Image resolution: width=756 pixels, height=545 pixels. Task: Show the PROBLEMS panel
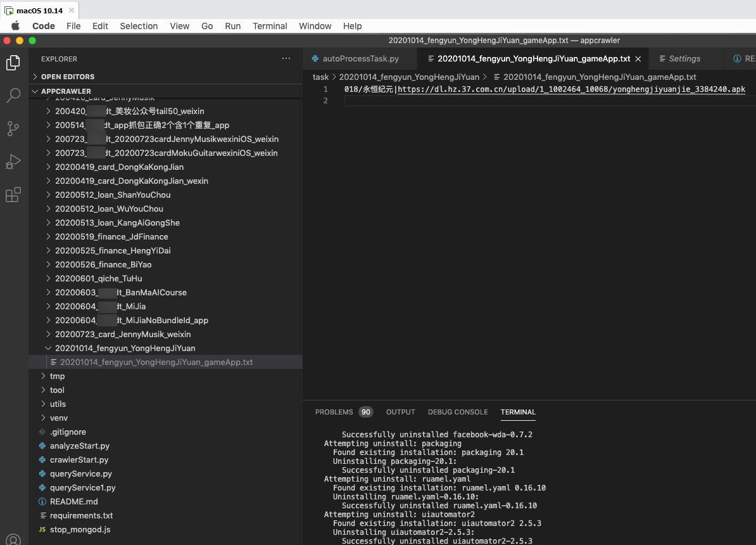(x=334, y=412)
